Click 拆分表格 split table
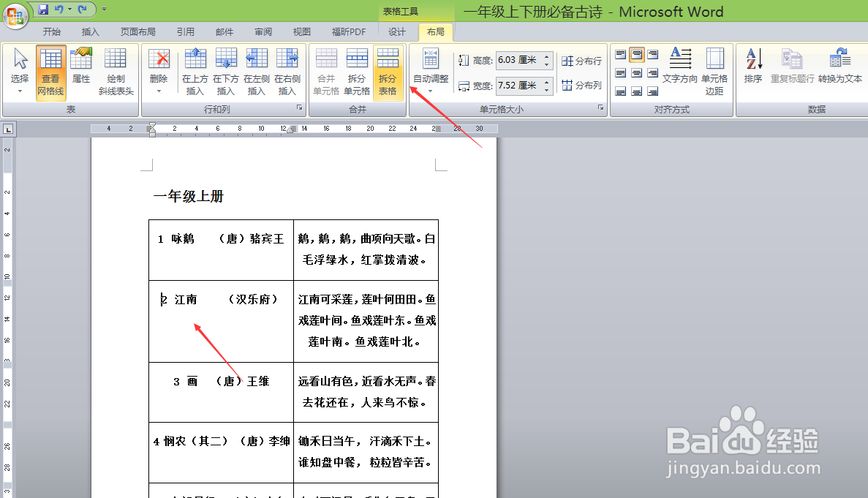The height and width of the screenshot is (498, 868). (x=388, y=72)
